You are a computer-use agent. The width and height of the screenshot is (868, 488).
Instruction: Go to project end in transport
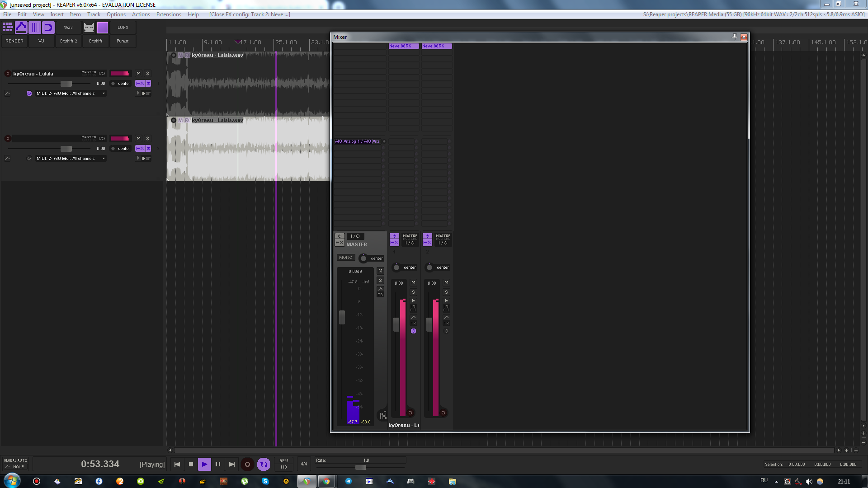point(232,464)
